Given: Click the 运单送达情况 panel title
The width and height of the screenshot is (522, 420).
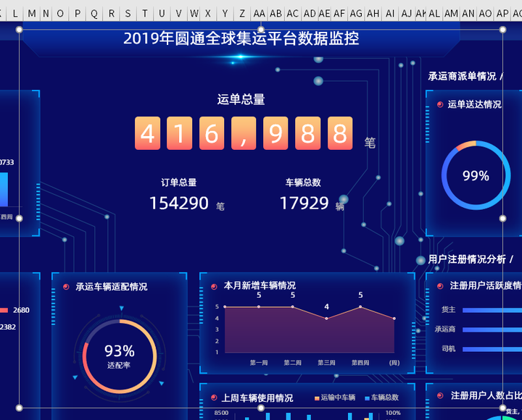Looking at the screenshot, I should 474,104.
